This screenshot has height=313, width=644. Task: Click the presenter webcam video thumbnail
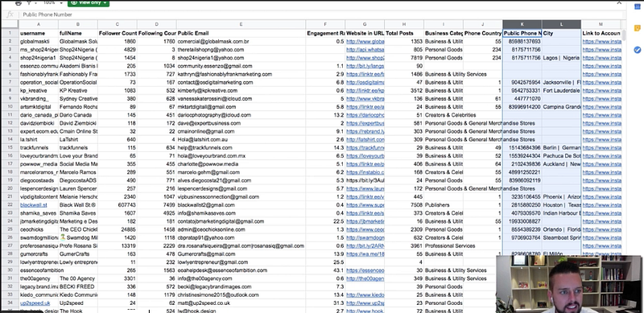[569, 284]
